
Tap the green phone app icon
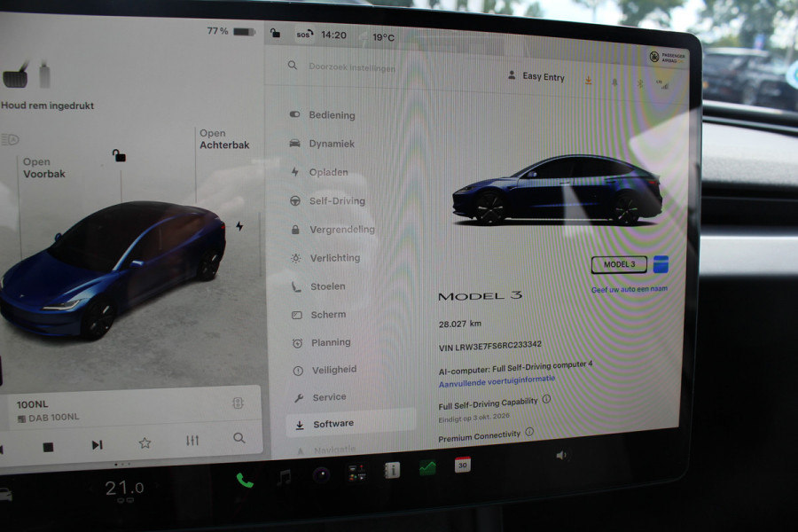click(x=245, y=480)
